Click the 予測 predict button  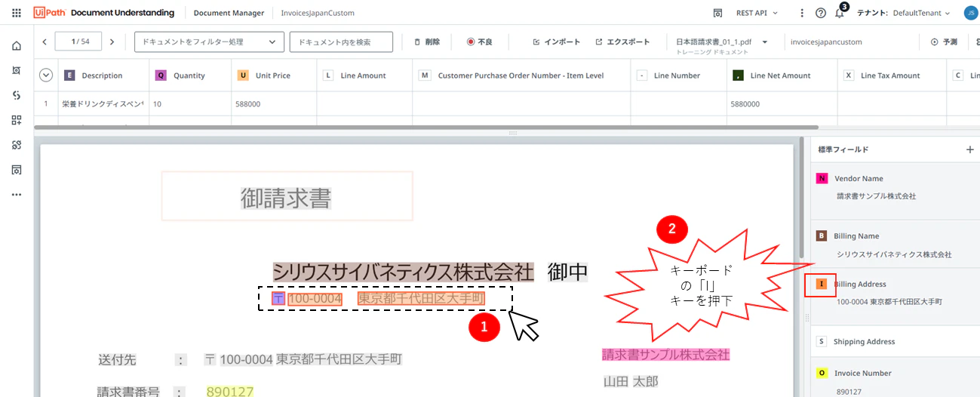point(944,42)
